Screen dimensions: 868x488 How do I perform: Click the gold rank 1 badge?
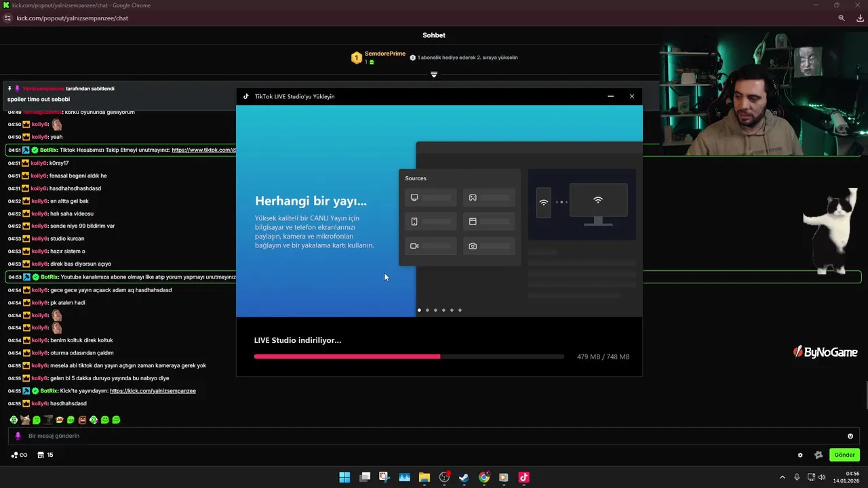tap(356, 58)
